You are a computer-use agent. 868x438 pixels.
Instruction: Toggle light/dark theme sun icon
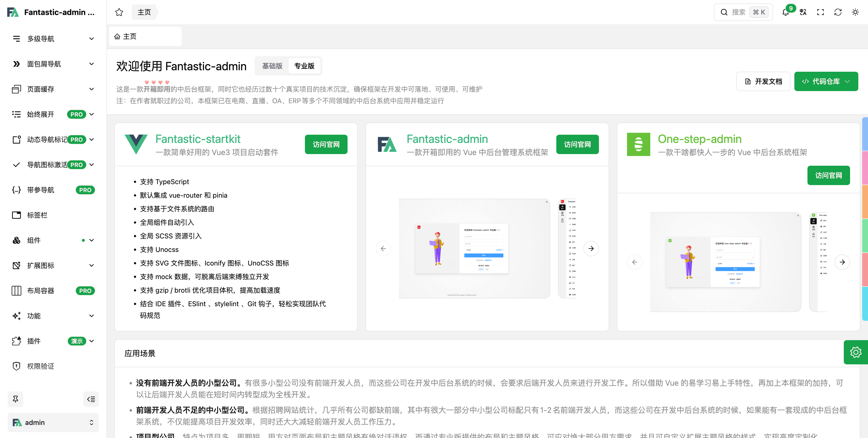(855, 12)
